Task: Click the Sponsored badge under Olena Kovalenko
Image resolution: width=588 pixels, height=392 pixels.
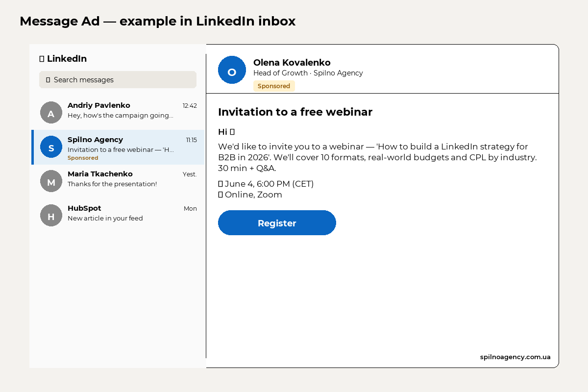Action: point(274,86)
